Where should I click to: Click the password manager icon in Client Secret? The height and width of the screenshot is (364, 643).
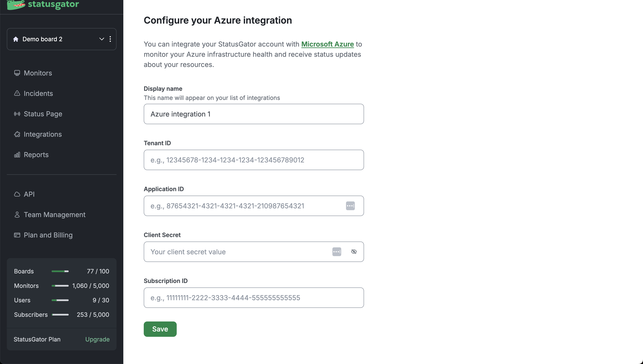[x=337, y=252]
